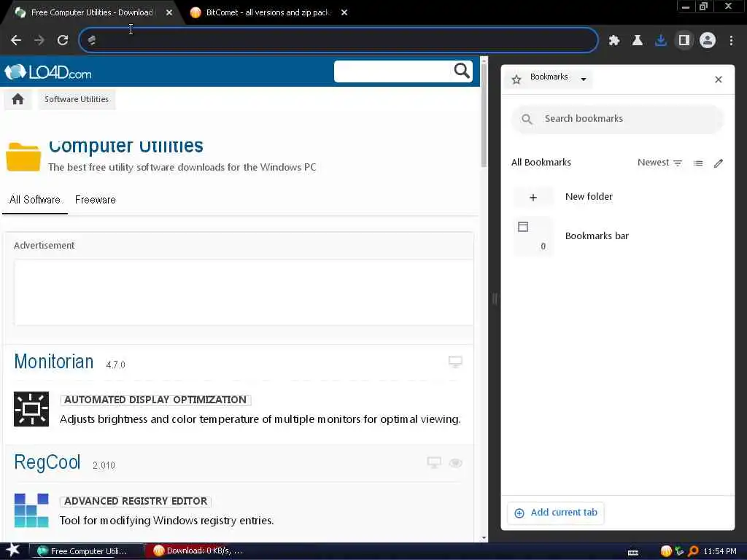Open the profile avatar menu
This screenshot has width=747, height=560.
(708, 41)
